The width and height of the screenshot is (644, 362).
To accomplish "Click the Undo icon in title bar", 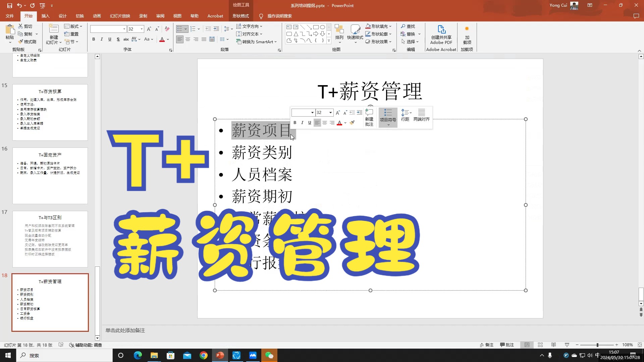I will coord(19,5).
